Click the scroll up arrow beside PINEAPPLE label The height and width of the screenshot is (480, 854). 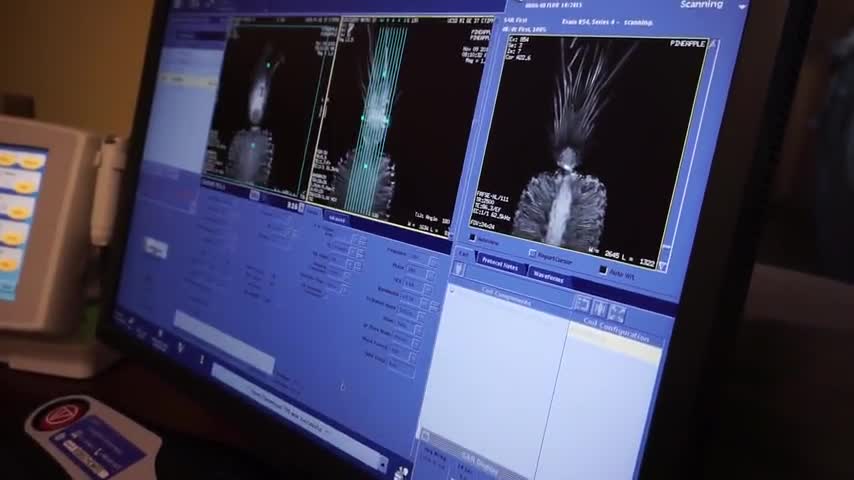713,44
